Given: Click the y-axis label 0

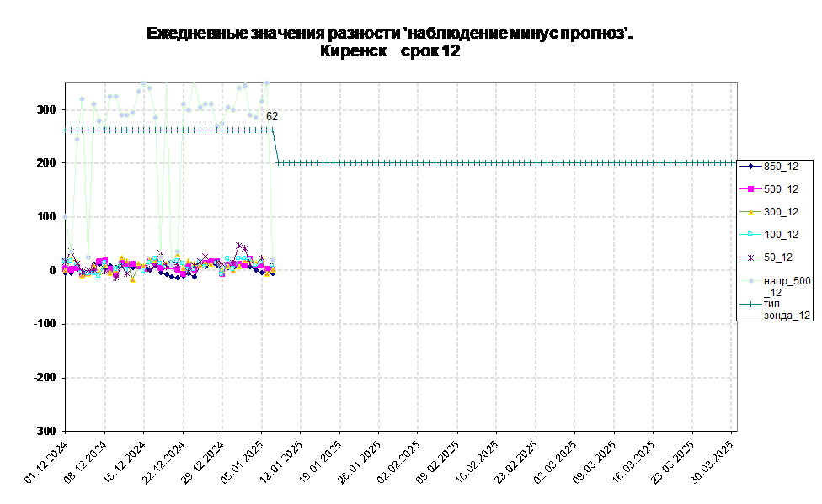Looking at the screenshot, I should pyautogui.click(x=52, y=270).
